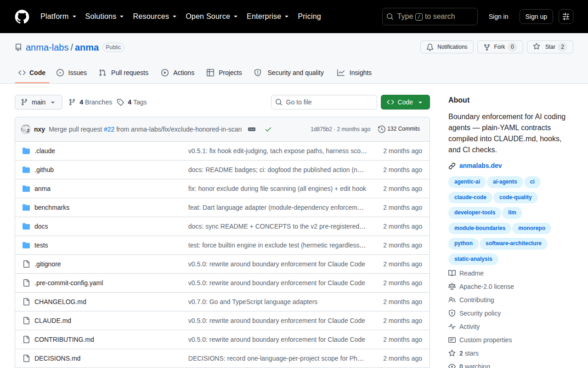Star the anma repository

[550, 47]
